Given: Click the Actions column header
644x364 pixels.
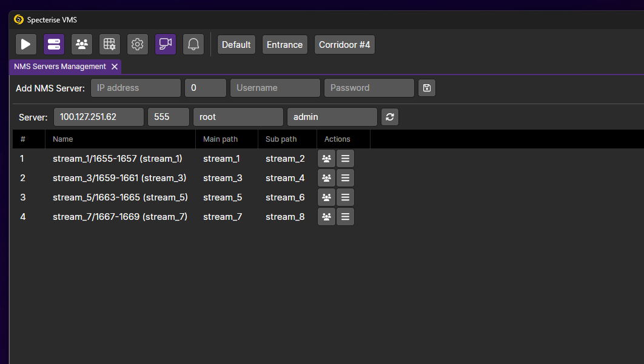Looking at the screenshot, I should [343, 139].
